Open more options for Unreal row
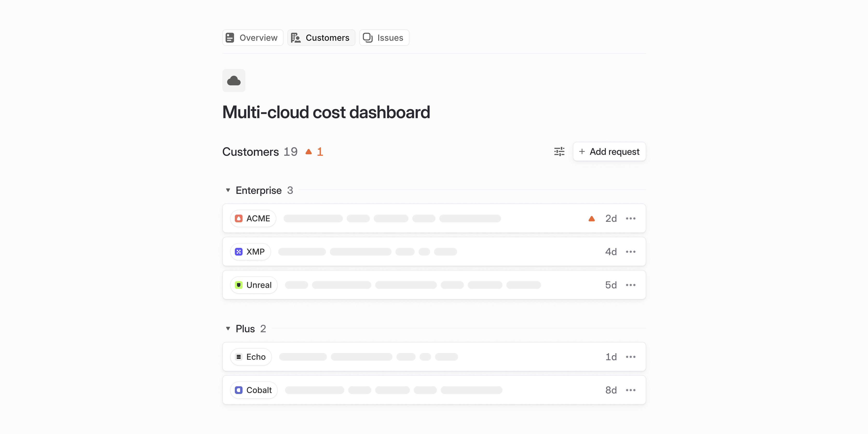868x434 pixels. 631,285
